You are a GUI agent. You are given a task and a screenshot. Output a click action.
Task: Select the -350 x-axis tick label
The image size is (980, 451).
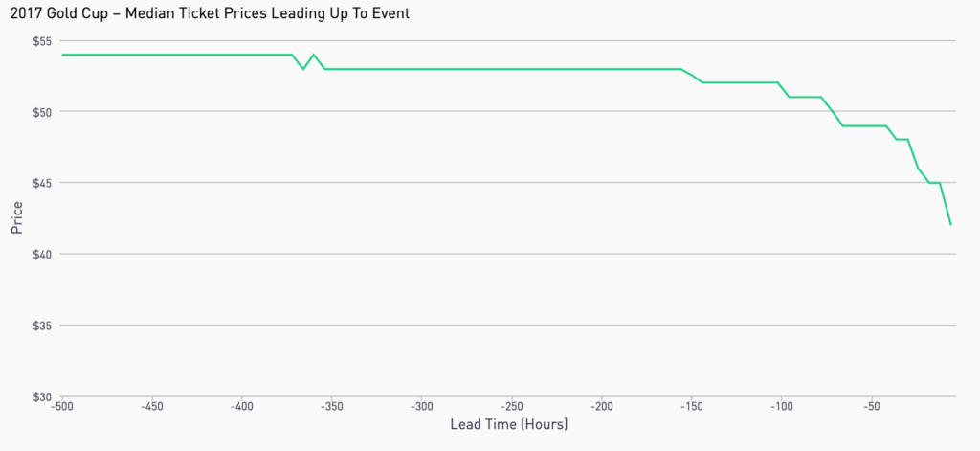(331, 407)
